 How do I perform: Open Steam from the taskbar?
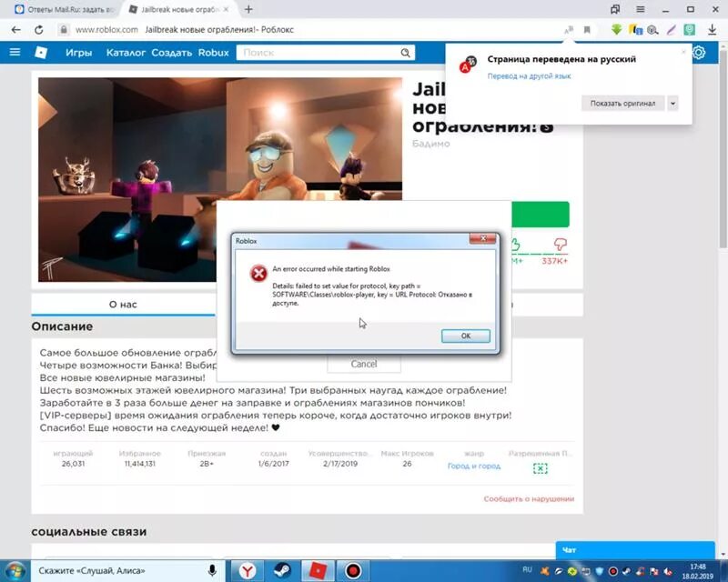point(282,570)
